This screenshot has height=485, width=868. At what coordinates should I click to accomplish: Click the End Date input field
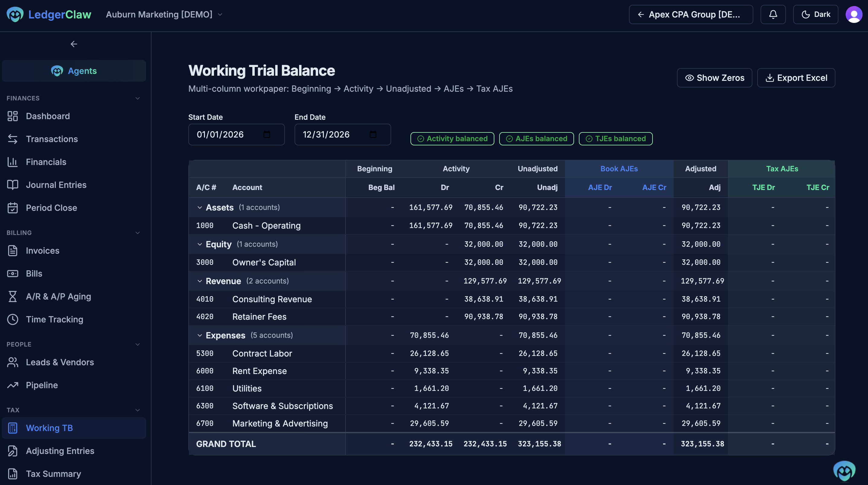(x=342, y=135)
